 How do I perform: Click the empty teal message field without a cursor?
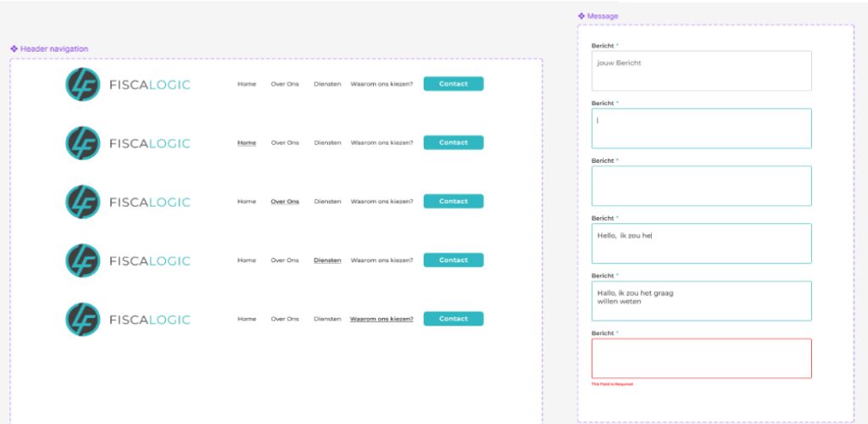[701, 186]
